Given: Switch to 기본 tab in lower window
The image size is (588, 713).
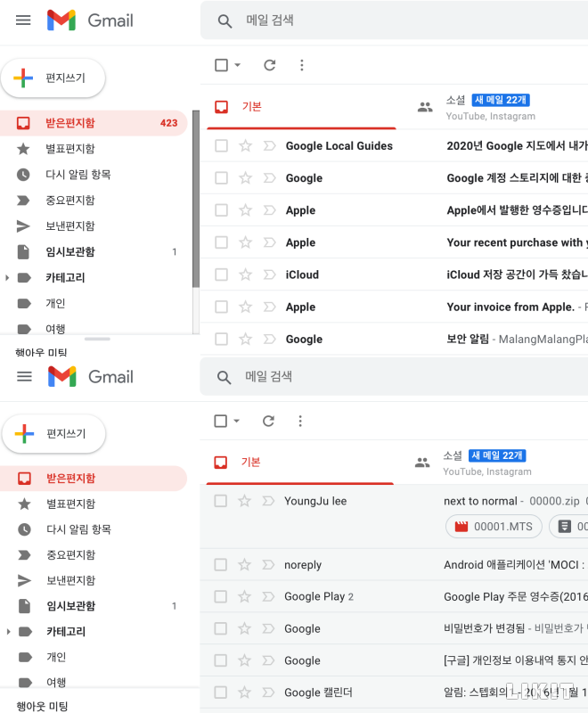Looking at the screenshot, I should [x=299, y=463].
